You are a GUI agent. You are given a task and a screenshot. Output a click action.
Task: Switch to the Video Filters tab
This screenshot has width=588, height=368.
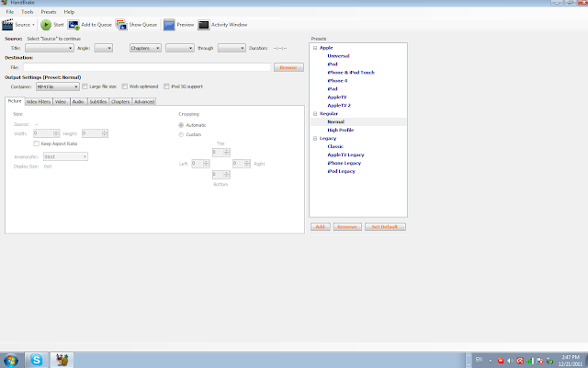pyautogui.click(x=39, y=102)
